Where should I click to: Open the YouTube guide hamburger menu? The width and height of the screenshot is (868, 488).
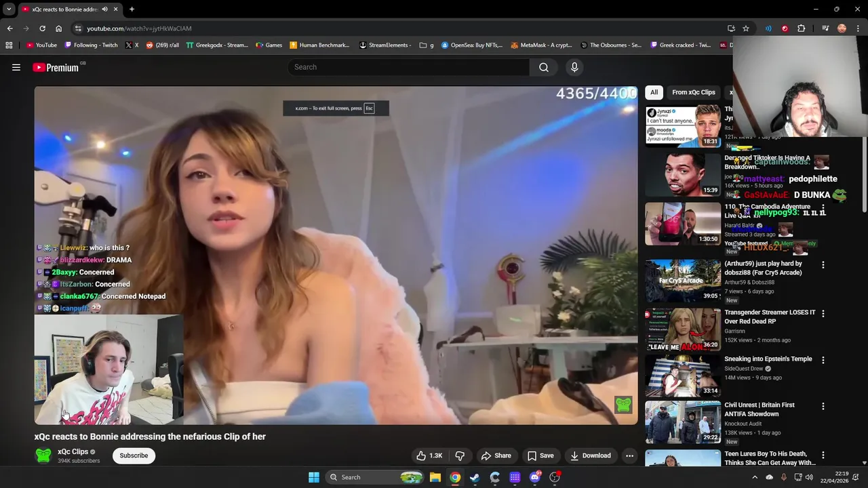pos(16,67)
